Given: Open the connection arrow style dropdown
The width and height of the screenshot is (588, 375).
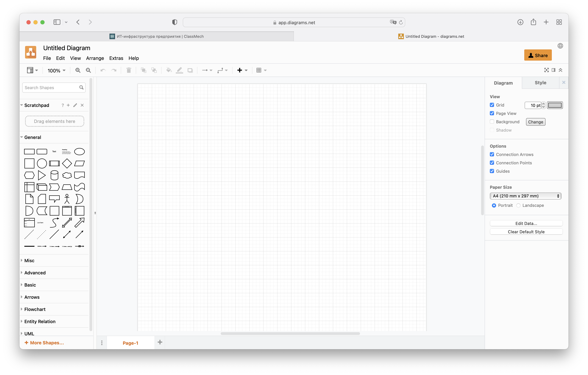Looking at the screenshot, I should pos(207,70).
